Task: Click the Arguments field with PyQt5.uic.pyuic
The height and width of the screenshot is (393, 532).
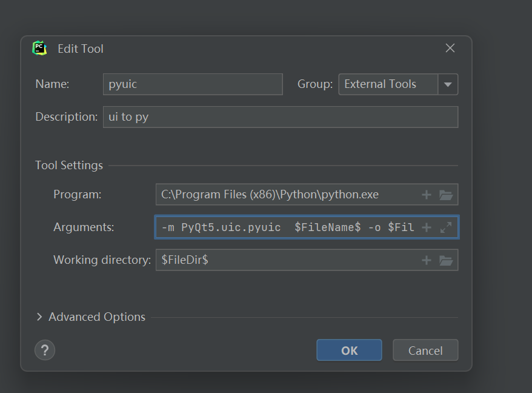Action: 285,227
